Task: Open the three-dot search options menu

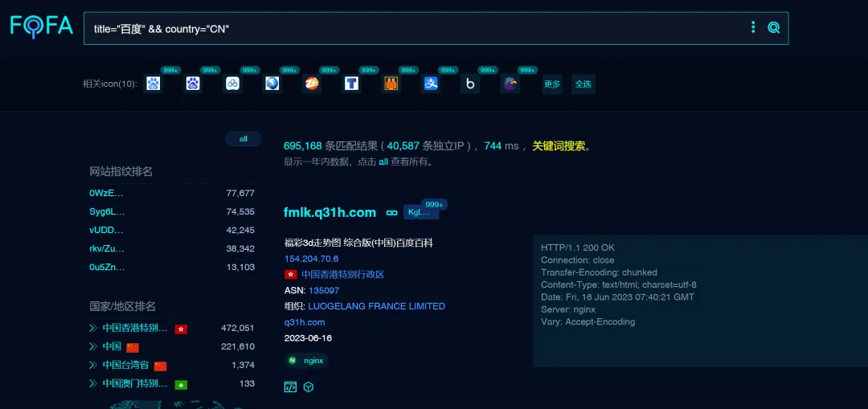Action: pos(753,27)
